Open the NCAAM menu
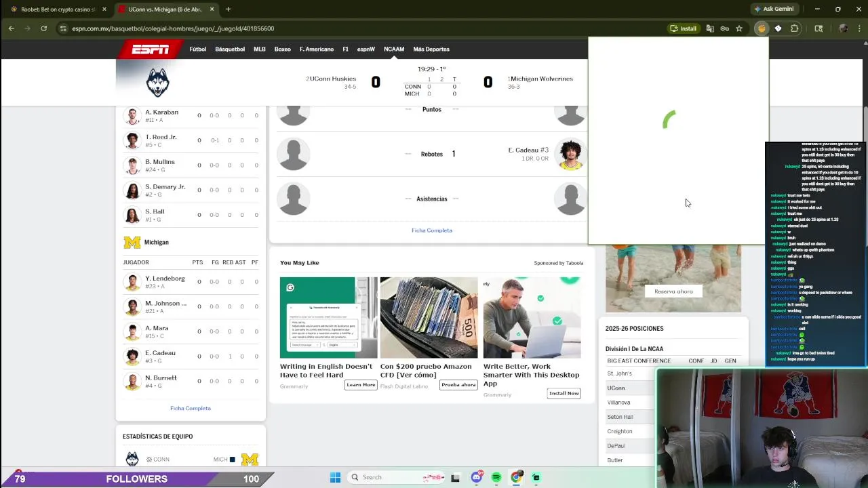Viewport: 868px width, 488px height. [394, 49]
